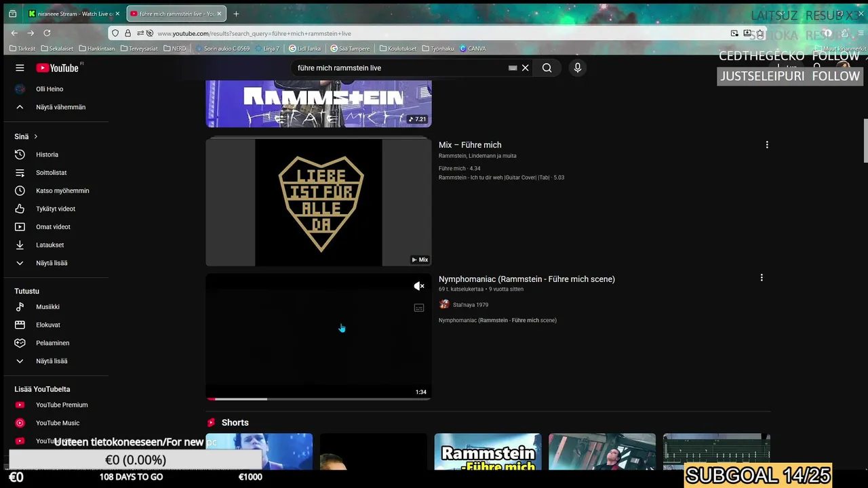
Task: Reload the current page
Action: 47,33
